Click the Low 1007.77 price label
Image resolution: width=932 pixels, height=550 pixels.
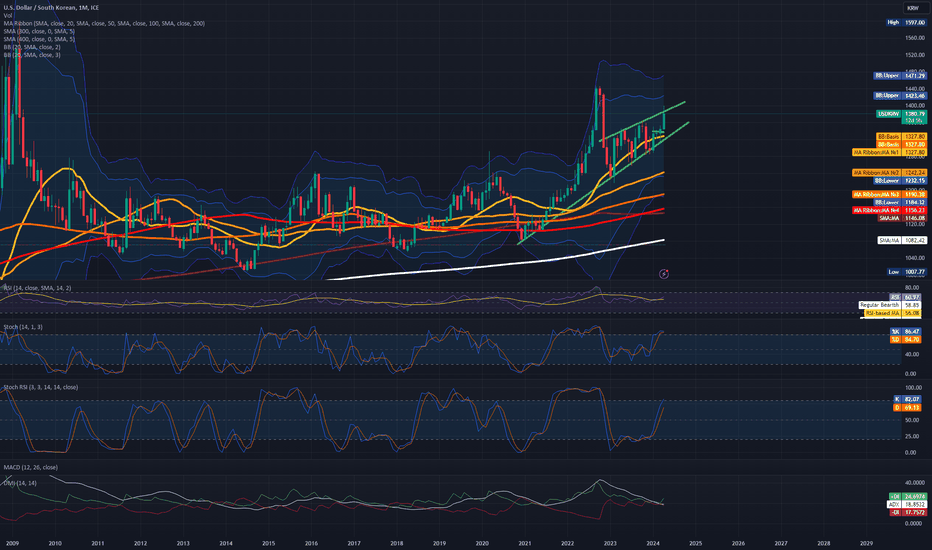click(x=906, y=272)
